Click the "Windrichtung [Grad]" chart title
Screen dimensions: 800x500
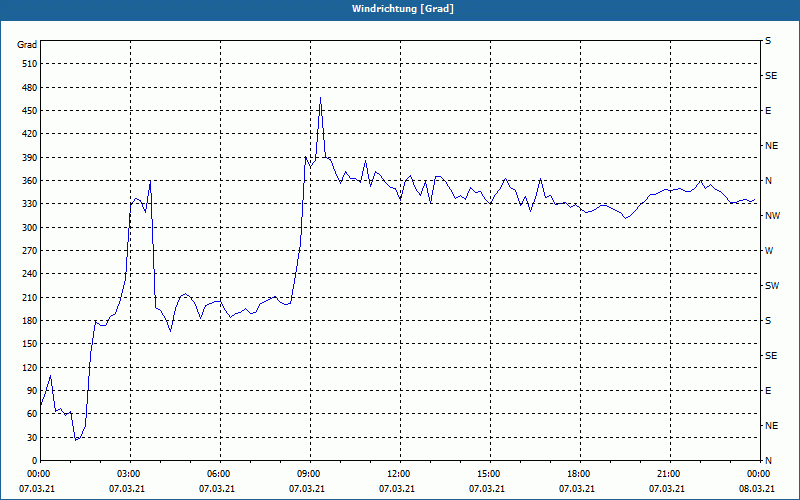403,9
